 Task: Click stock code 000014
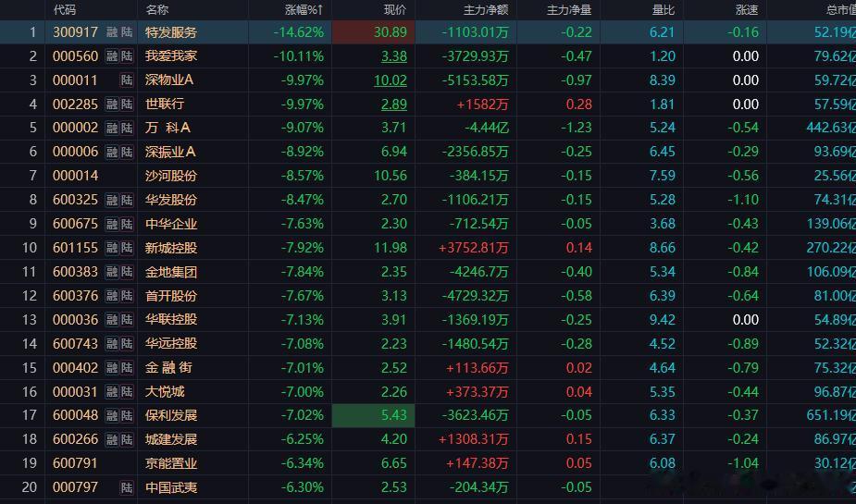[75, 176]
